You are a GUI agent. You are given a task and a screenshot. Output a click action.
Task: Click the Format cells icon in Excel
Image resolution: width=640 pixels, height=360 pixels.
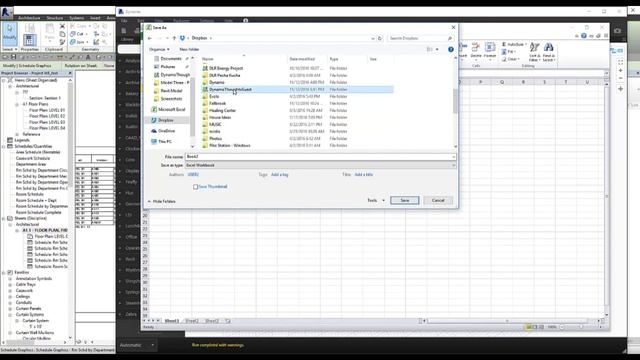click(x=490, y=50)
